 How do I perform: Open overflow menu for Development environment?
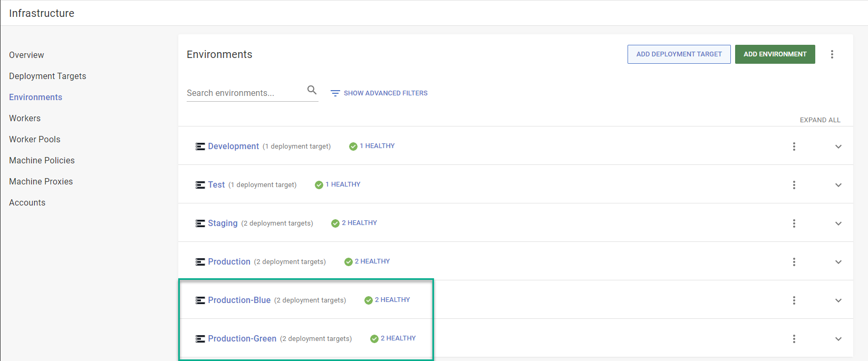(794, 147)
